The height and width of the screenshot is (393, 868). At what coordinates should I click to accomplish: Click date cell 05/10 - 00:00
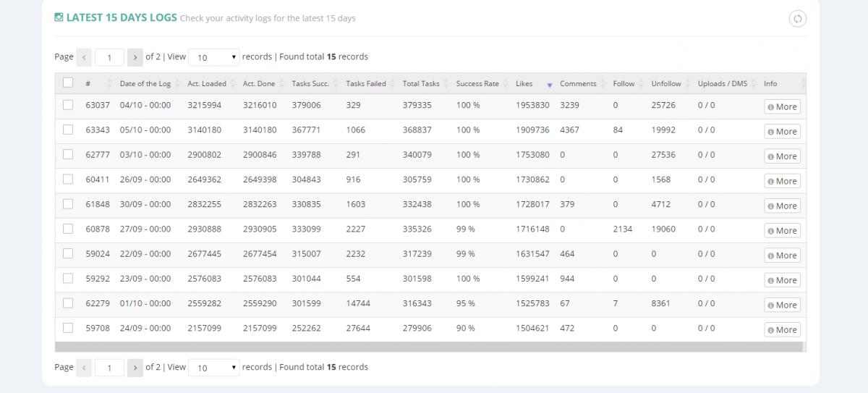[x=145, y=130]
